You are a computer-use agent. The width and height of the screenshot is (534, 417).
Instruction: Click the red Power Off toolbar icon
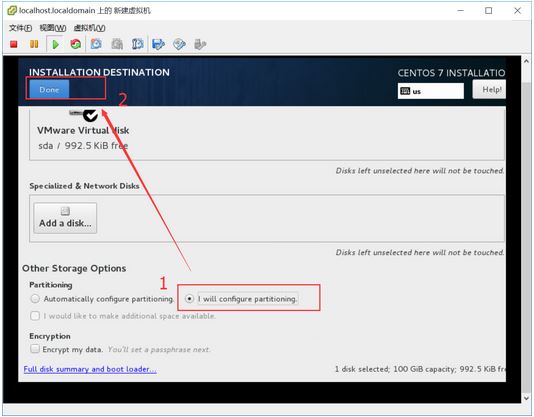click(x=14, y=44)
